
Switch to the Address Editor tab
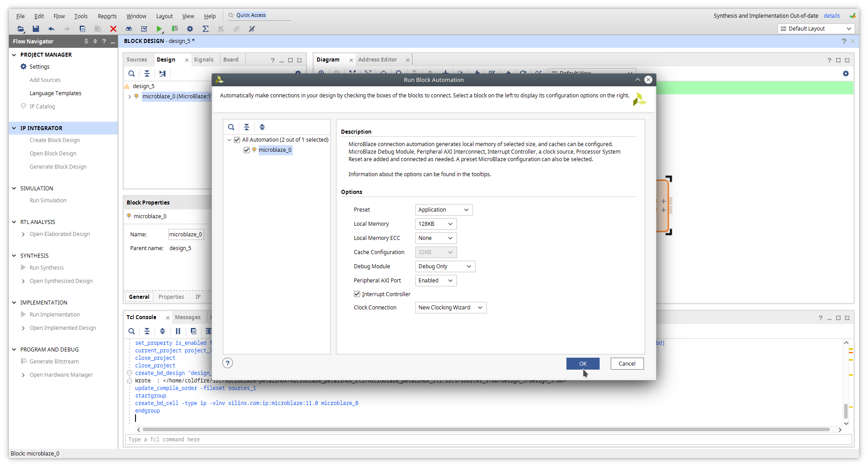click(377, 60)
